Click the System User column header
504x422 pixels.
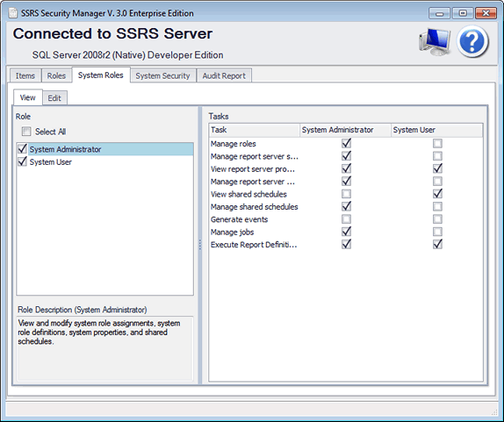[436, 130]
